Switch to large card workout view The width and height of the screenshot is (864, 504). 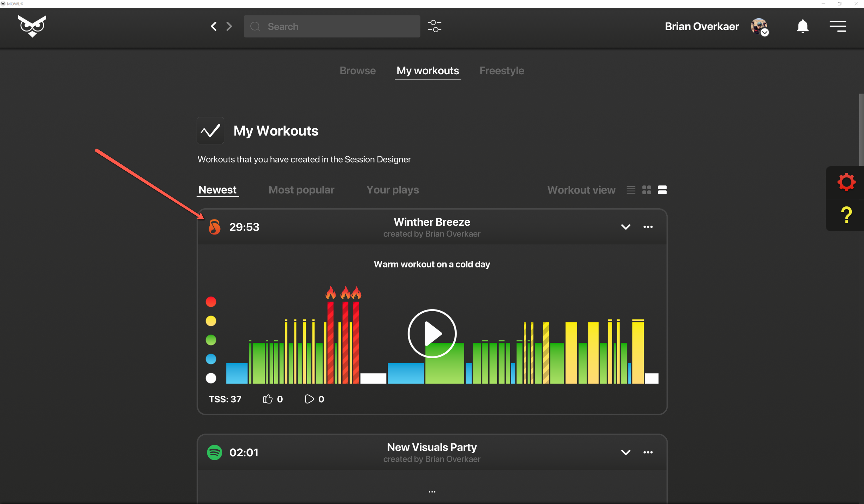click(x=662, y=190)
